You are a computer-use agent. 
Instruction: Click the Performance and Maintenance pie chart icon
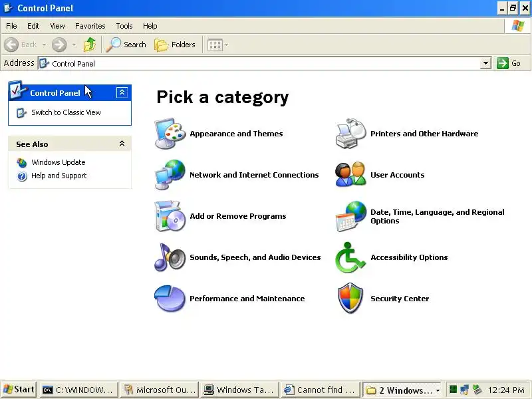pos(170,299)
